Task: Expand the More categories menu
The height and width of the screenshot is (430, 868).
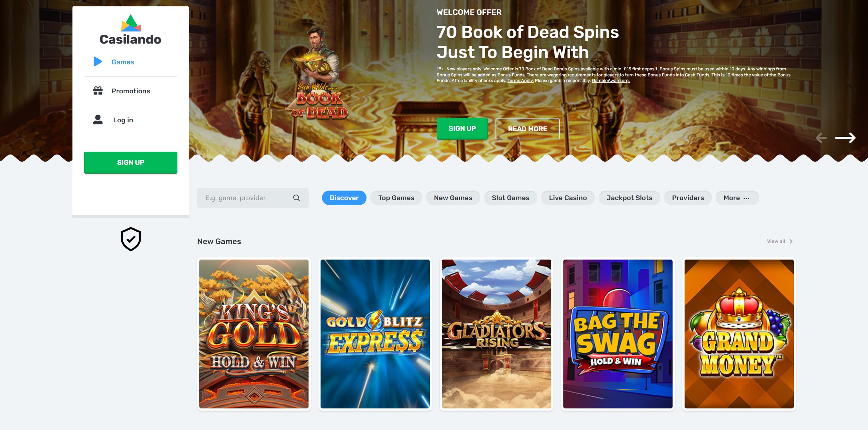Action: [x=737, y=198]
